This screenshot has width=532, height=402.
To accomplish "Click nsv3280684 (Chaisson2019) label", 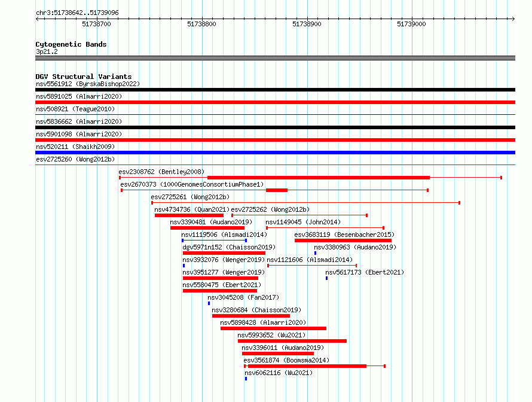I will point(256,310).
